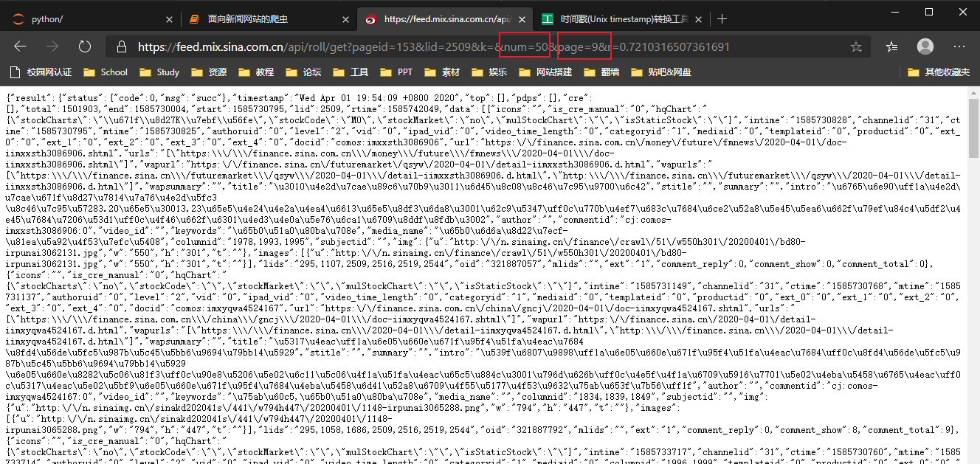Go back to the previous page
Screen dimensions: 980x464
20,46
